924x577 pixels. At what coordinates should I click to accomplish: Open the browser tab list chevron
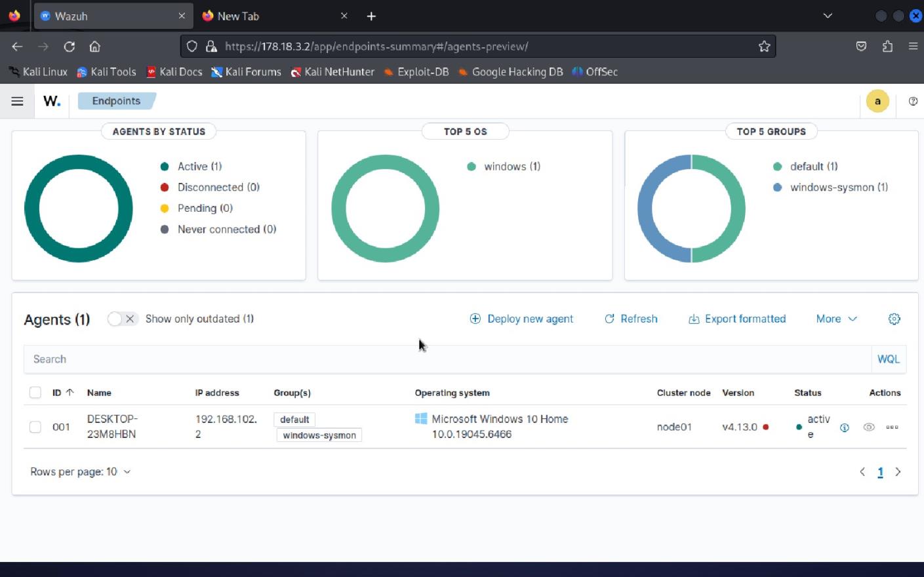[828, 15]
